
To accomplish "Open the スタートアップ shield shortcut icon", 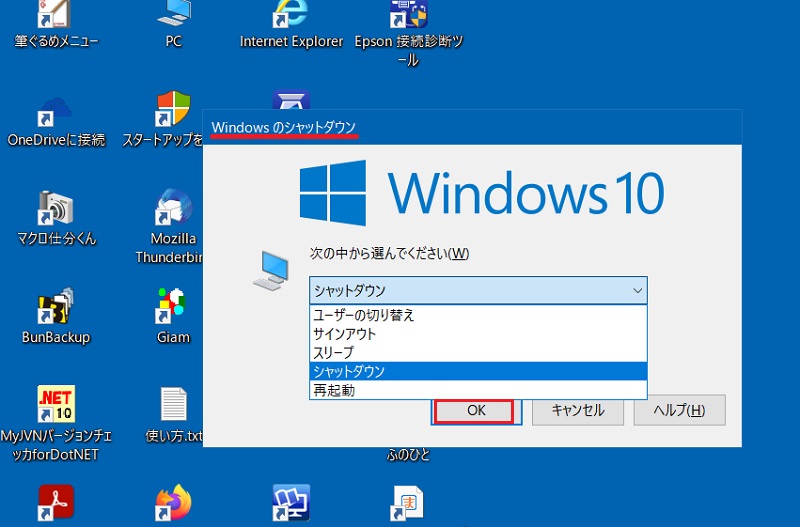I will (172, 109).
